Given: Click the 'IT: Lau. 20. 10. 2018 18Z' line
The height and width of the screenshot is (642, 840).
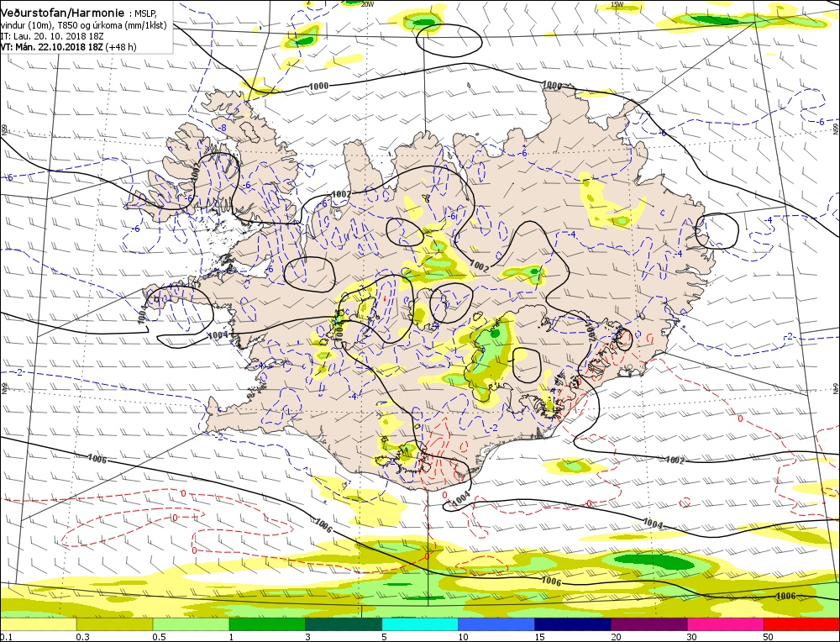Looking at the screenshot, I should click(x=52, y=36).
